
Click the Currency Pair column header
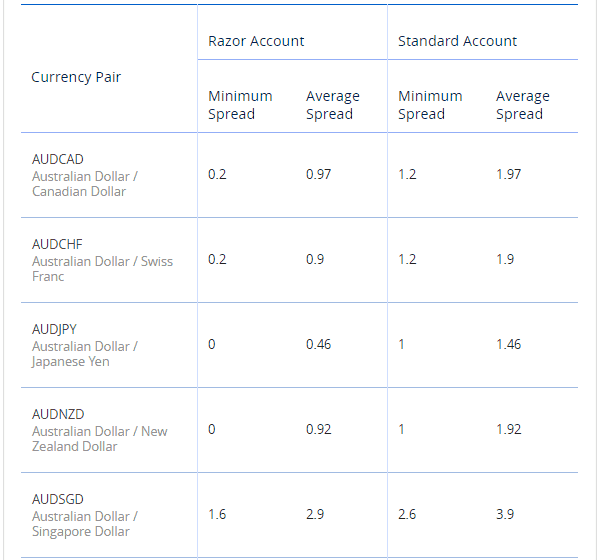click(x=76, y=77)
